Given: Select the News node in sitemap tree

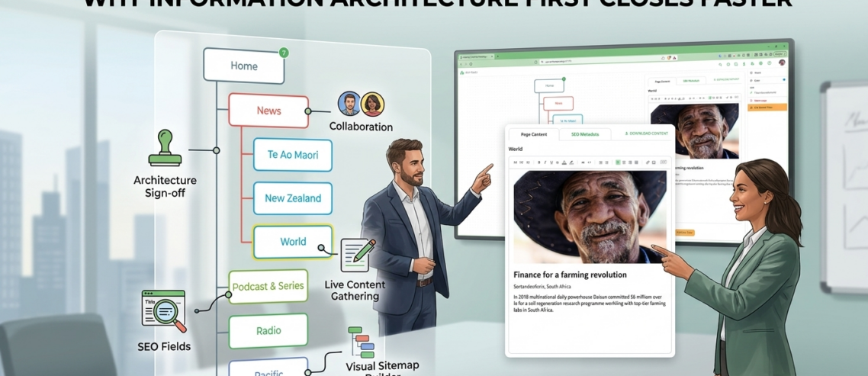Looking at the screenshot, I should (x=268, y=111).
